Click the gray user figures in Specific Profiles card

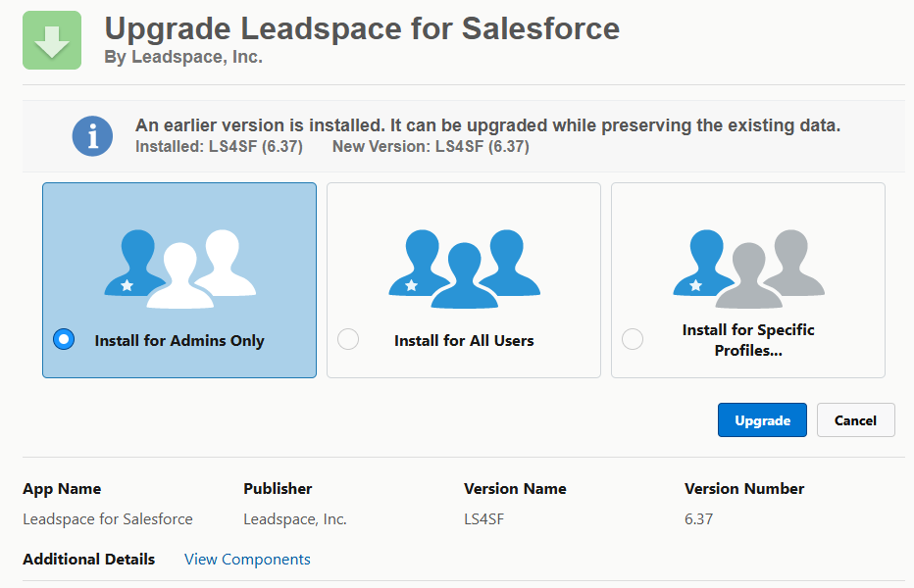pyautogui.click(x=775, y=265)
